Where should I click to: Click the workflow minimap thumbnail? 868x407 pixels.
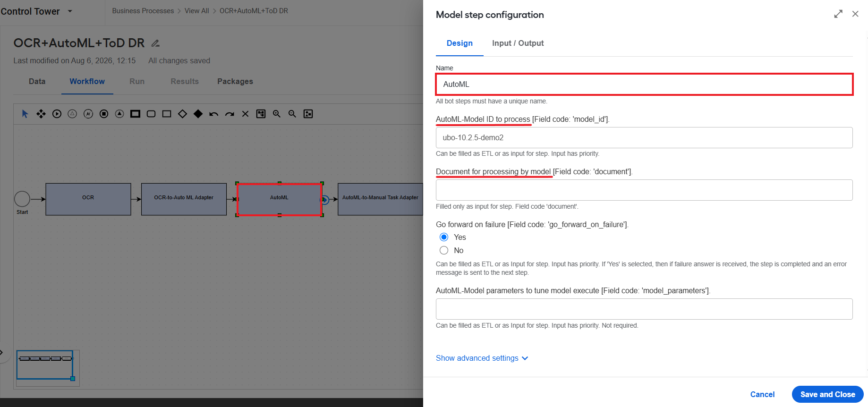(48, 368)
